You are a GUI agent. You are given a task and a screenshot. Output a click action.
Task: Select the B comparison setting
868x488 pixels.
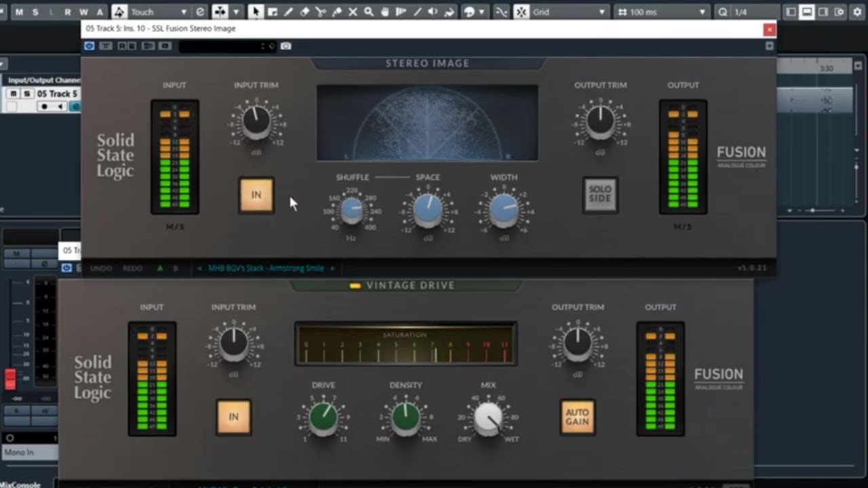(176, 268)
